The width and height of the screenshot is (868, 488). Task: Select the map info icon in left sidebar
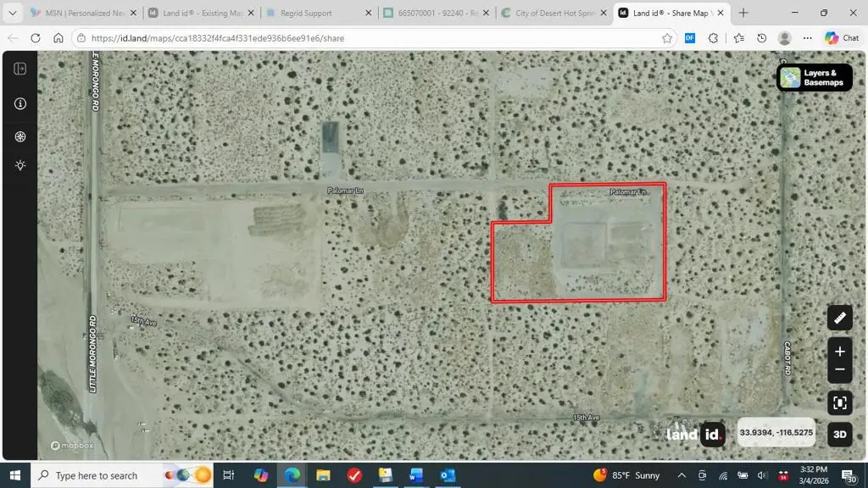(19, 103)
